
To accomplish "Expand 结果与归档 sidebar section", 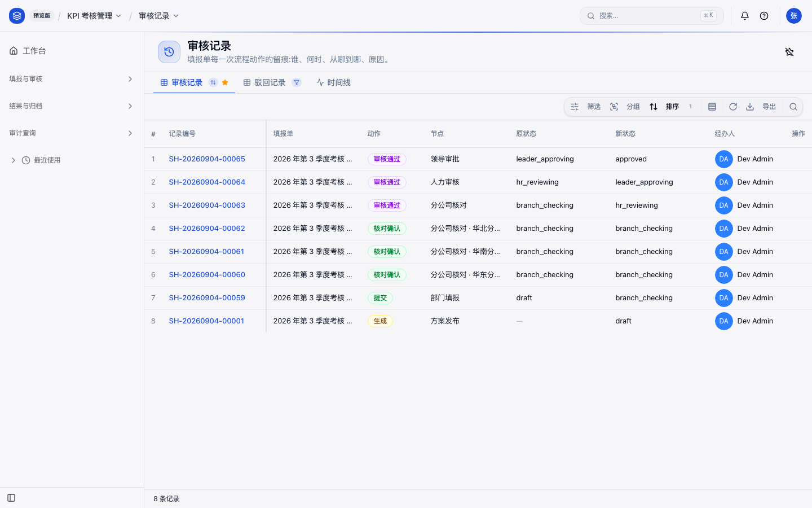I will 72,106.
